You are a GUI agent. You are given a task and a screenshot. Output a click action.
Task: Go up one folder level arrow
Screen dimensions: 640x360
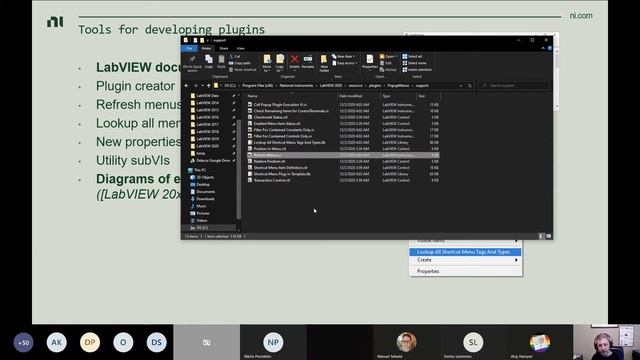[209, 86]
